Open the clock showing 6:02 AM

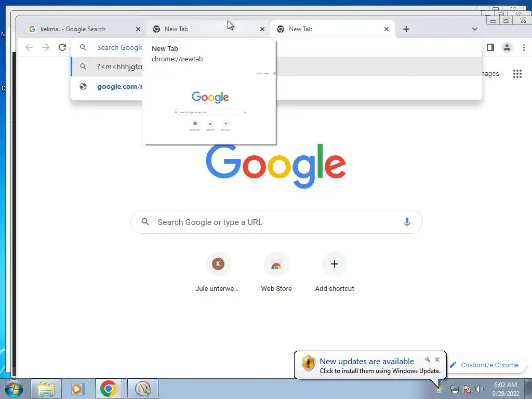coord(506,389)
